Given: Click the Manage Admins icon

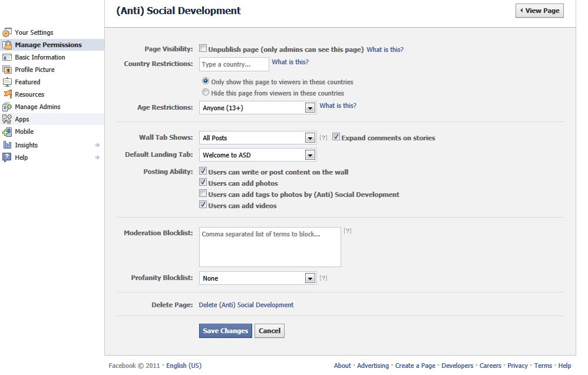Looking at the screenshot, I should tap(7, 107).
